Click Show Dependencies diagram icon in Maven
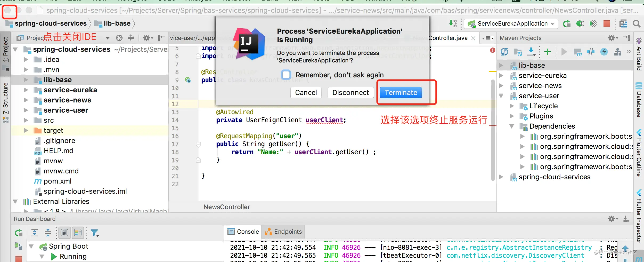The image size is (644, 262). click(617, 52)
